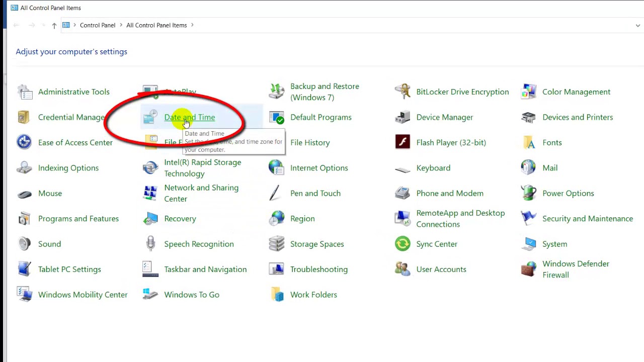
Task: Click the Sync Center green icon
Action: click(403, 244)
